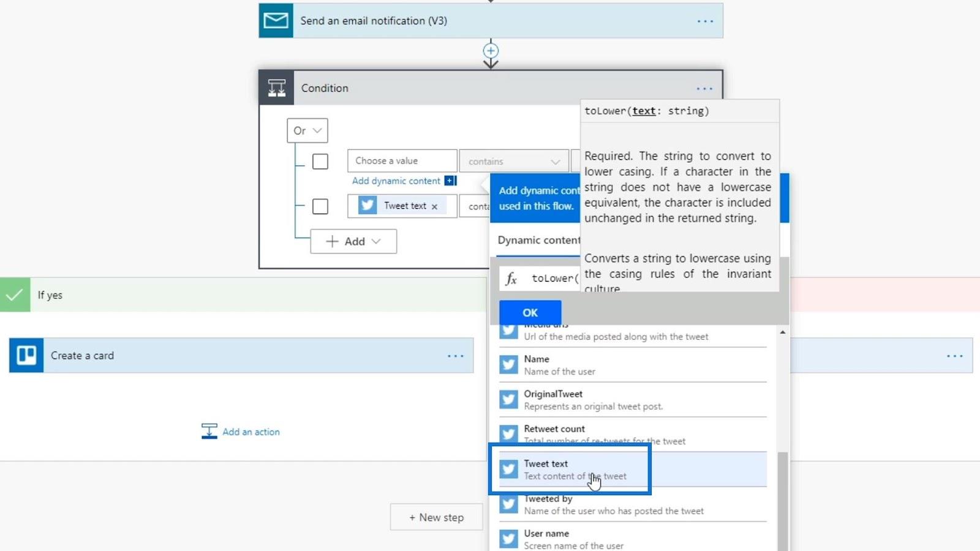
Task: Click the fx expression icon
Action: [x=511, y=279]
